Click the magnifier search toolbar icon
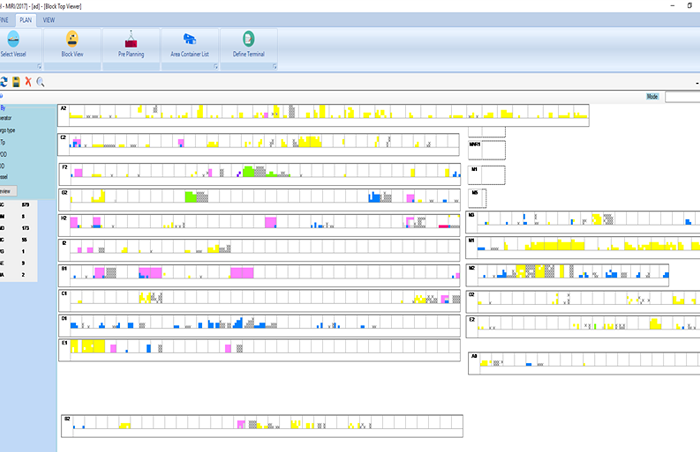The image size is (700, 452). click(41, 81)
